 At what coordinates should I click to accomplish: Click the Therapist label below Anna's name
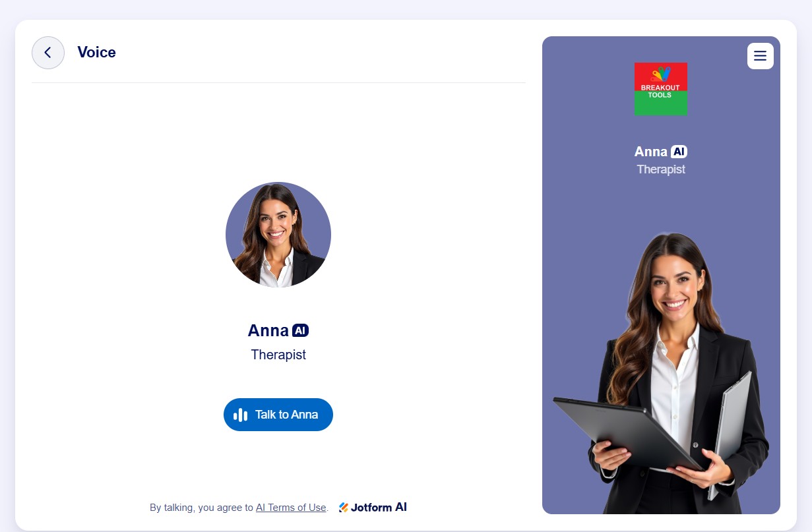pos(278,355)
